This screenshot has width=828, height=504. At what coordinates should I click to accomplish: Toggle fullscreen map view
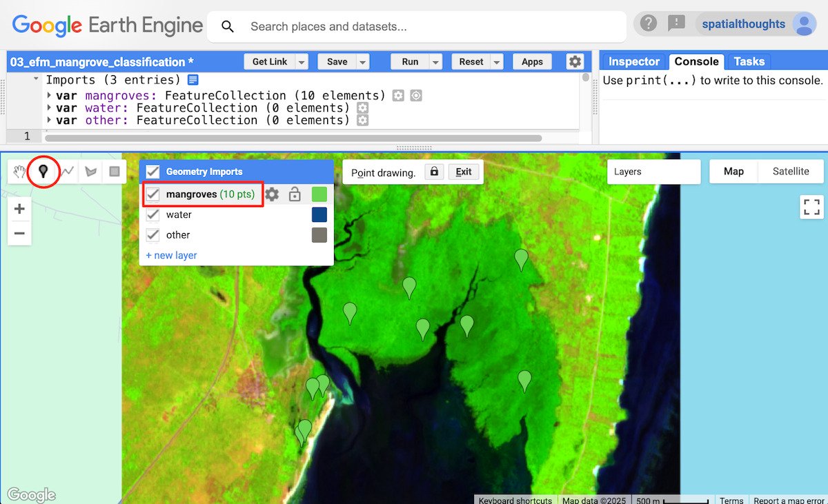click(812, 207)
